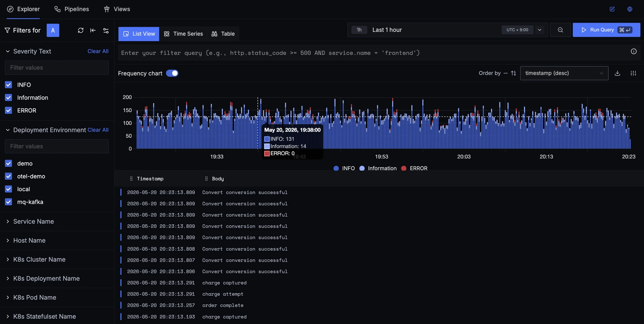Open the order complete log row

(x=379, y=305)
